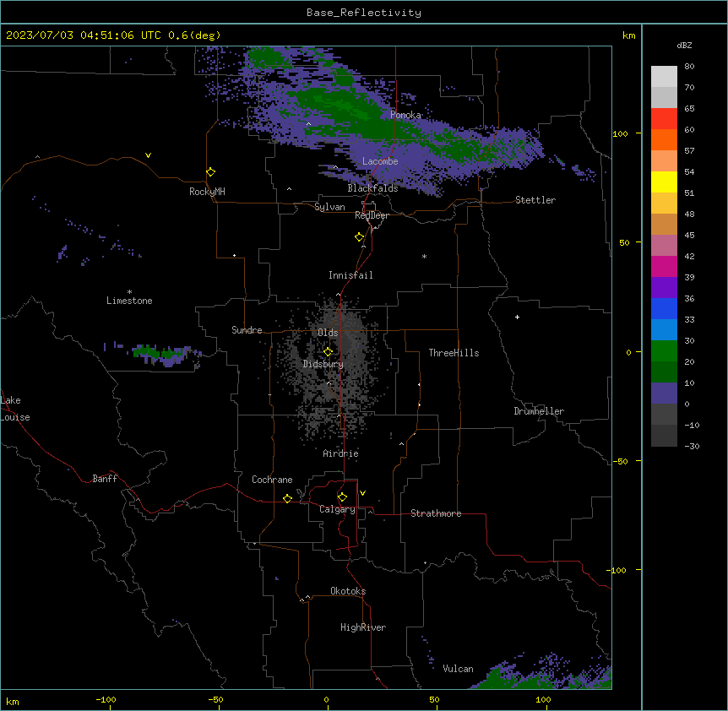Pick the salmon swatch between 57 and 54
The height and width of the screenshot is (711, 728).
(x=664, y=161)
